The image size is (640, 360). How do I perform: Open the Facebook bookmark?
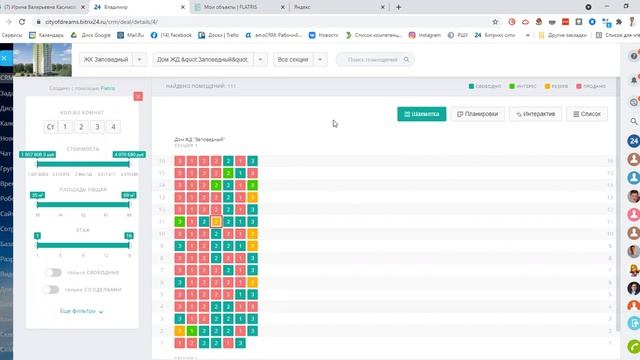point(171,35)
